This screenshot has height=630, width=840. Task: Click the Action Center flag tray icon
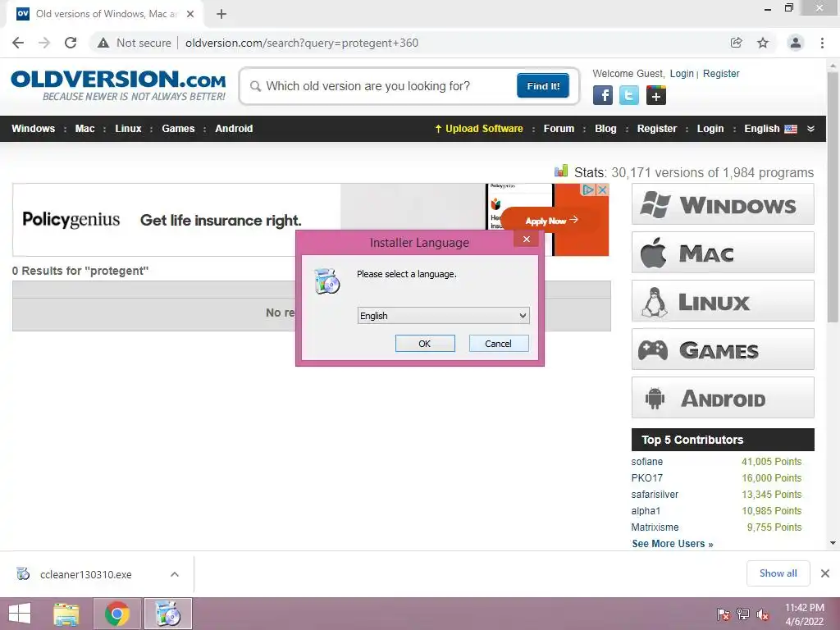tap(724, 614)
